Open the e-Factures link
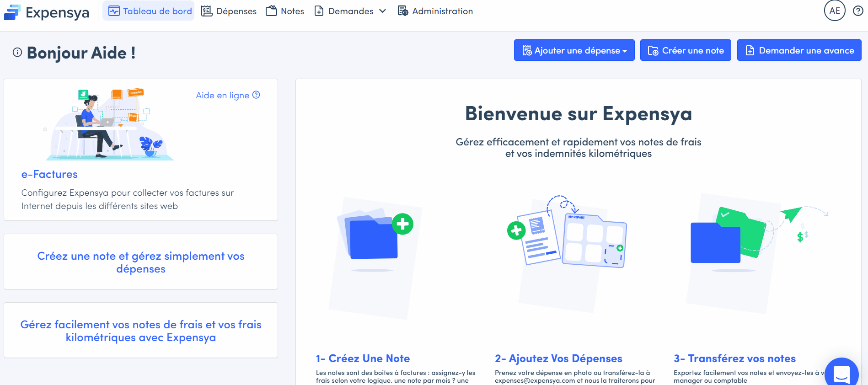 pyautogui.click(x=49, y=174)
